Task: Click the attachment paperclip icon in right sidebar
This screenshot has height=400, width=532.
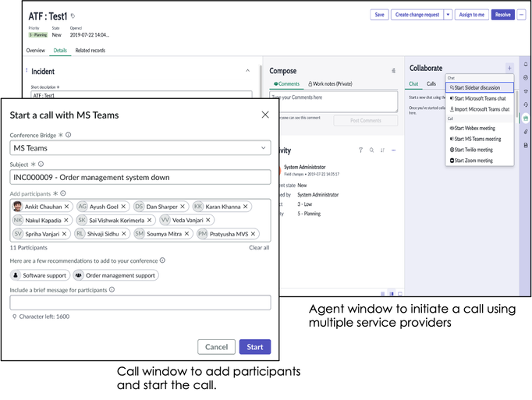Action: tap(526, 132)
